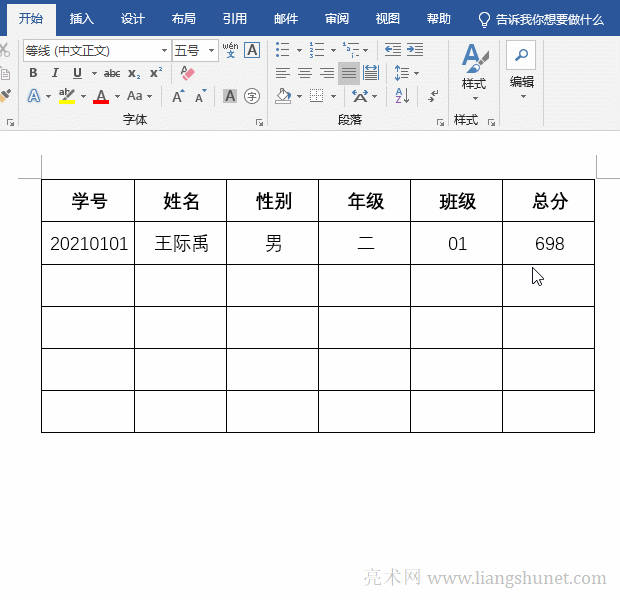
Task: Switch to the 邮件 tab
Action: pyautogui.click(x=285, y=19)
